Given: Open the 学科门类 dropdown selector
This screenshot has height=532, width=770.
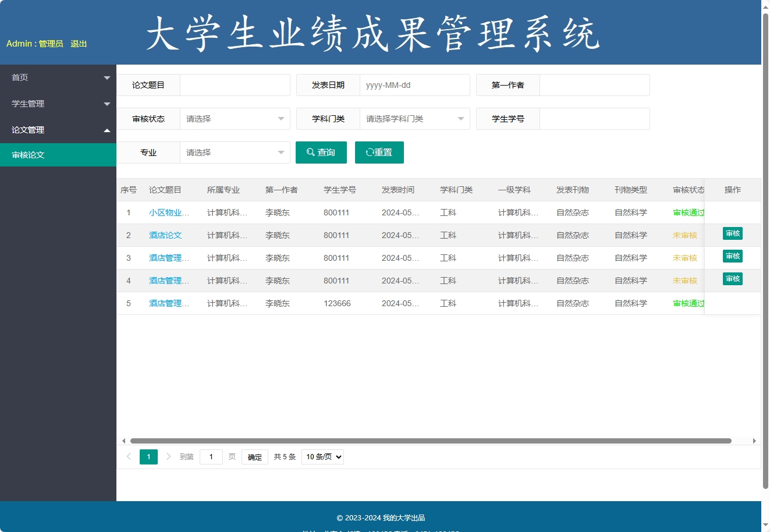Looking at the screenshot, I should [x=414, y=119].
